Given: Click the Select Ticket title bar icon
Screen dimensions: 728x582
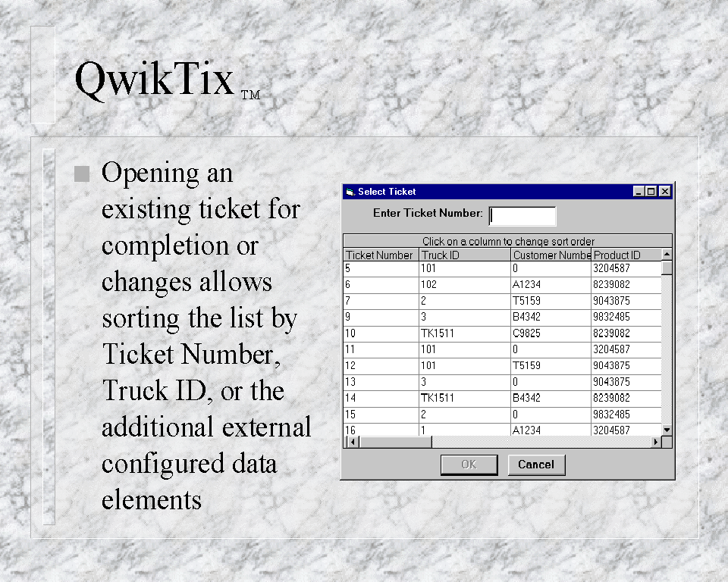Looking at the screenshot, I should (350, 192).
